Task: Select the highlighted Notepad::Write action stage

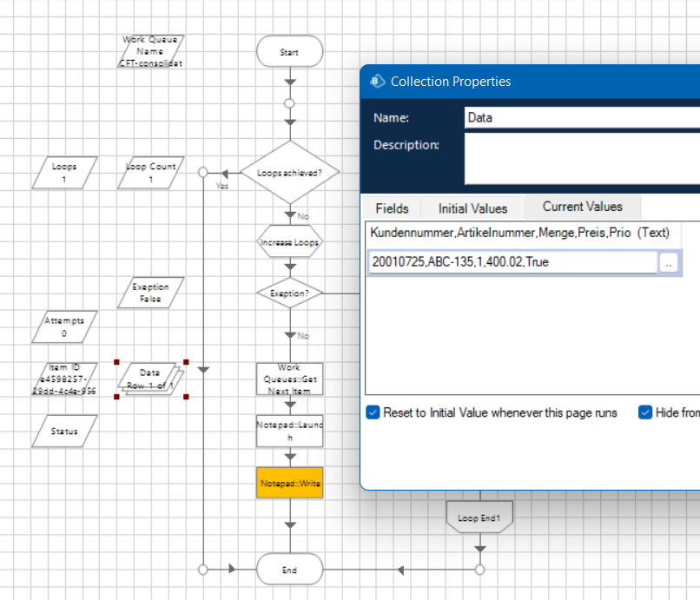Action: coord(290,483)
